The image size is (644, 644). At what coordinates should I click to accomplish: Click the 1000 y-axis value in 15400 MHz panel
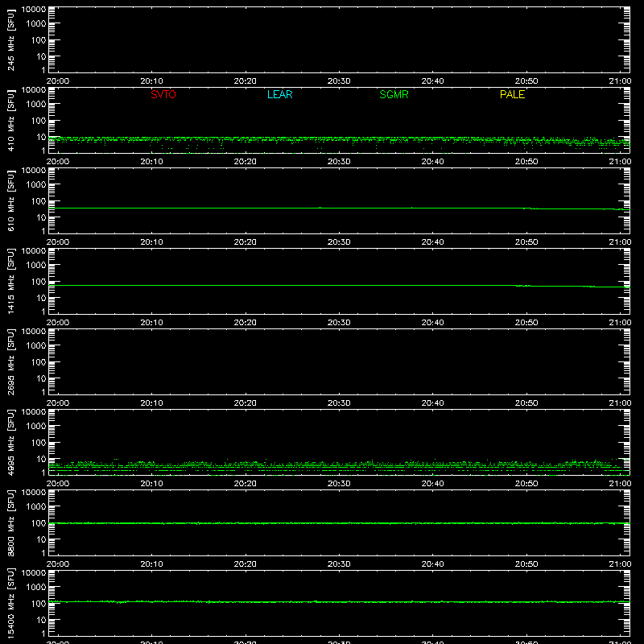click(36, 588)
